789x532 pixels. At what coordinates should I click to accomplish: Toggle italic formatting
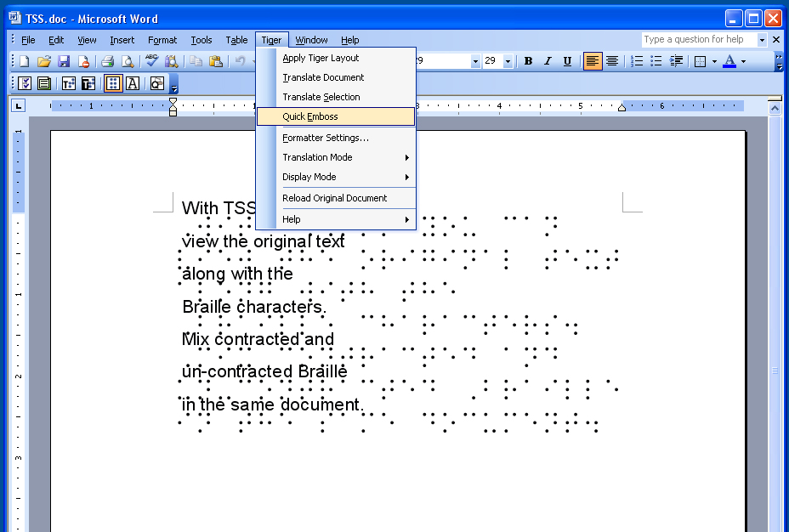(x=548, y=60)
